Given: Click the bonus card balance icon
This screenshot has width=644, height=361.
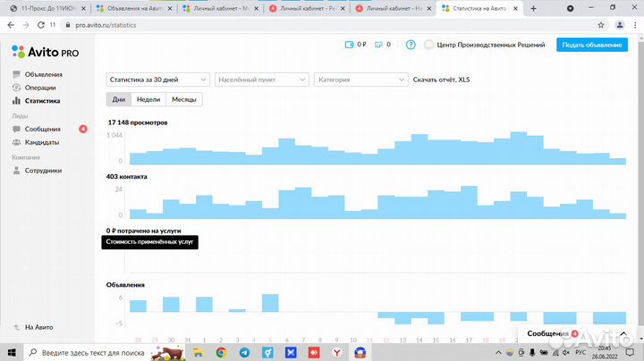Looking at the screenshot, I should (x=379, y=45).
